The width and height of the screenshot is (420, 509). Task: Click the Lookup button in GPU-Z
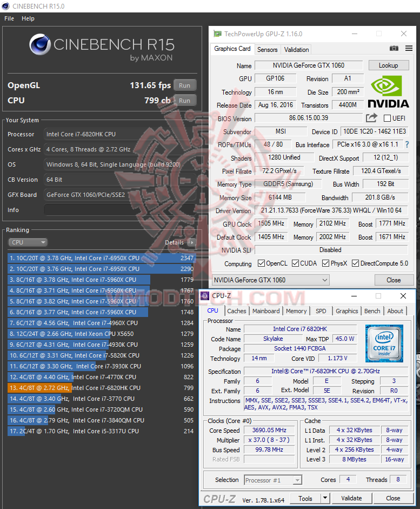389,65
